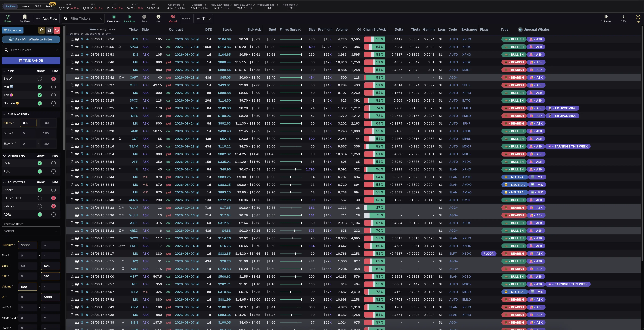Open chart icon for TEAM 2026-09-18 contract
This screenshot has width=644, height=330.
point(197,146)
